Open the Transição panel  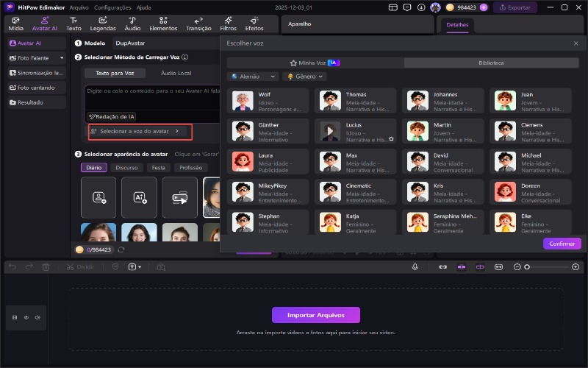point(198,24)
